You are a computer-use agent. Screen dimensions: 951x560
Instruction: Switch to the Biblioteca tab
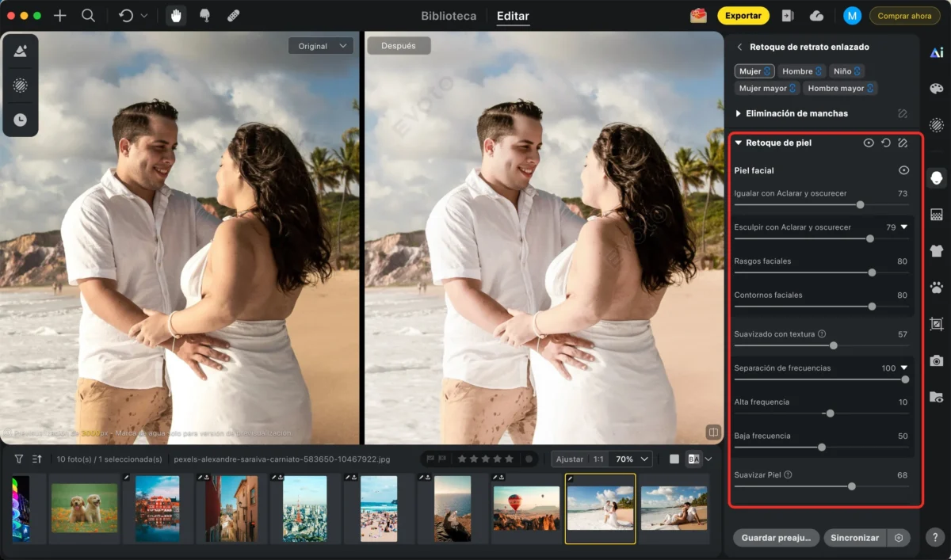point(449,16)
